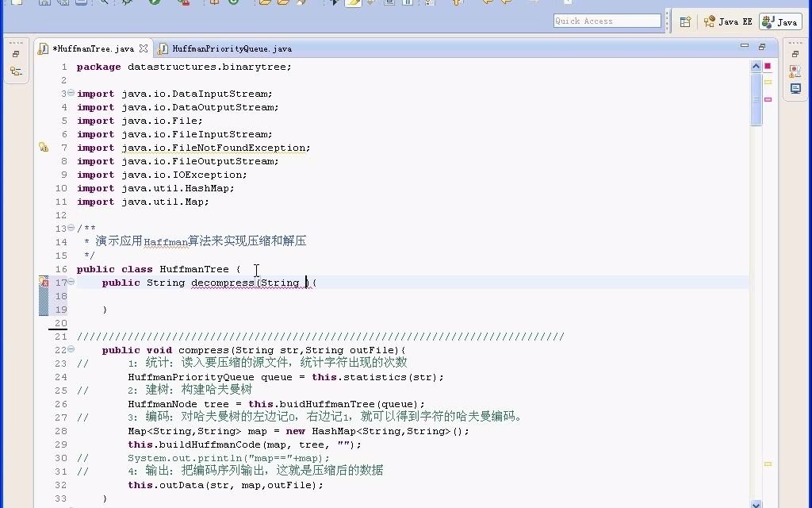Screen dimensions: 812x508
Task: Click the Print icon in the toolbar
Action: coord(82,3)
